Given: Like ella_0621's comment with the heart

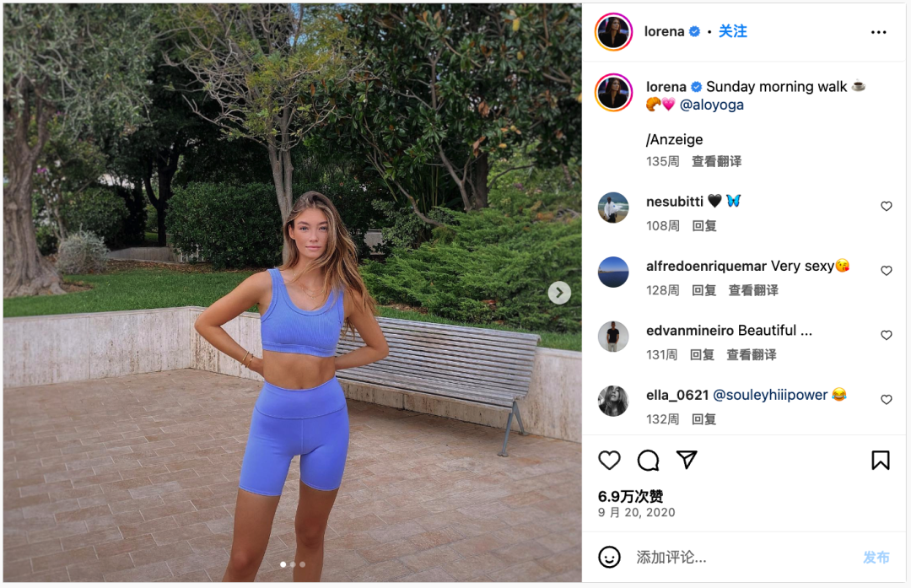Looking at the screenshot, I should [x=886, y=400].
